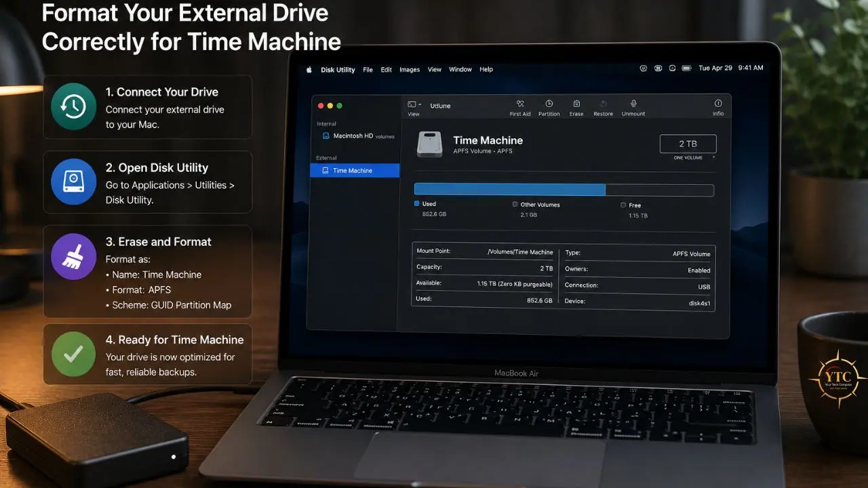Click the large Time Machine drive icon
Screen dimensions: 868x488
pos(430,145)
